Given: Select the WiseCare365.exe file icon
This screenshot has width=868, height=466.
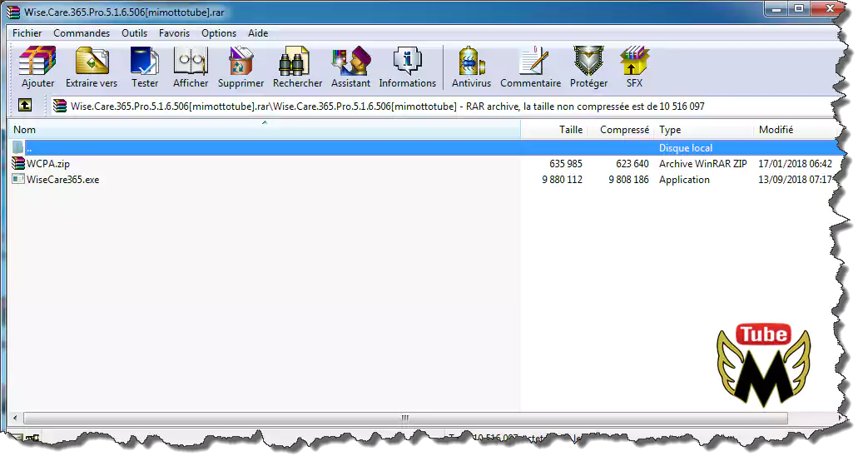Looking at the screenshot, I should click(x=18, y=179).
